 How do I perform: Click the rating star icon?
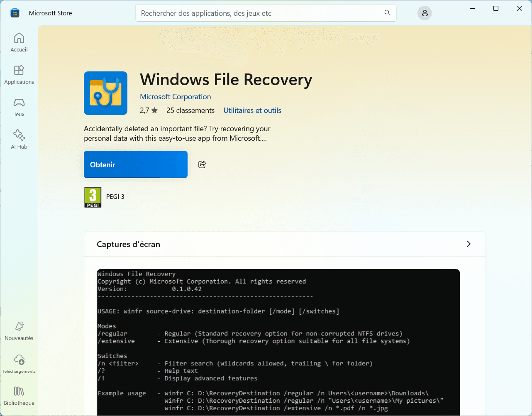[154, 110]
